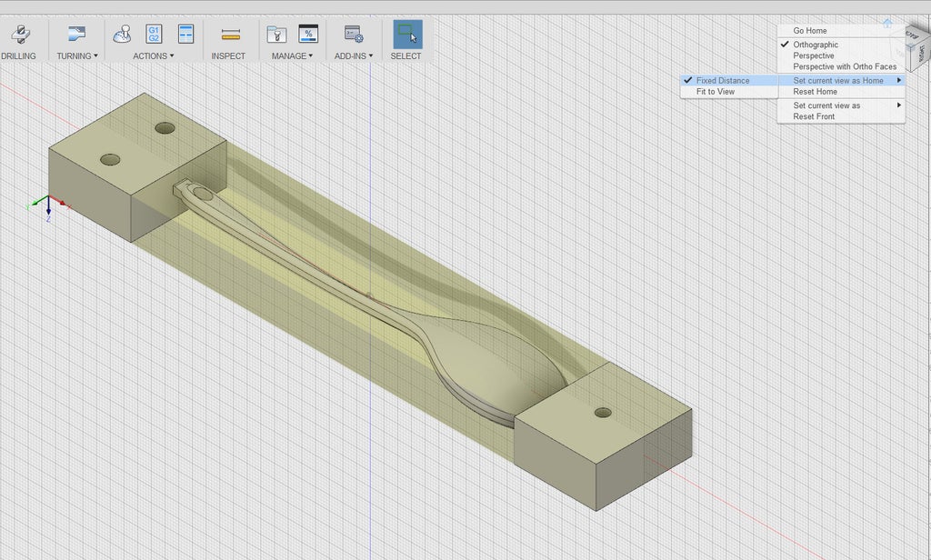This screenshot has width=931, height=560.
Task: Expand the ACTIONS dropdown menu
Action: coord(153,56)
